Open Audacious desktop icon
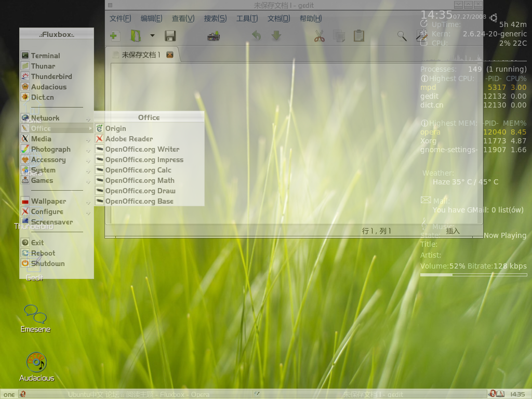 (36, 367)
